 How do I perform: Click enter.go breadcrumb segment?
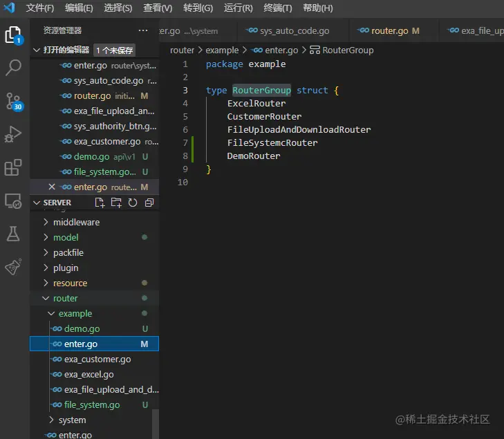pyautogui.click(x=276, y=50)
